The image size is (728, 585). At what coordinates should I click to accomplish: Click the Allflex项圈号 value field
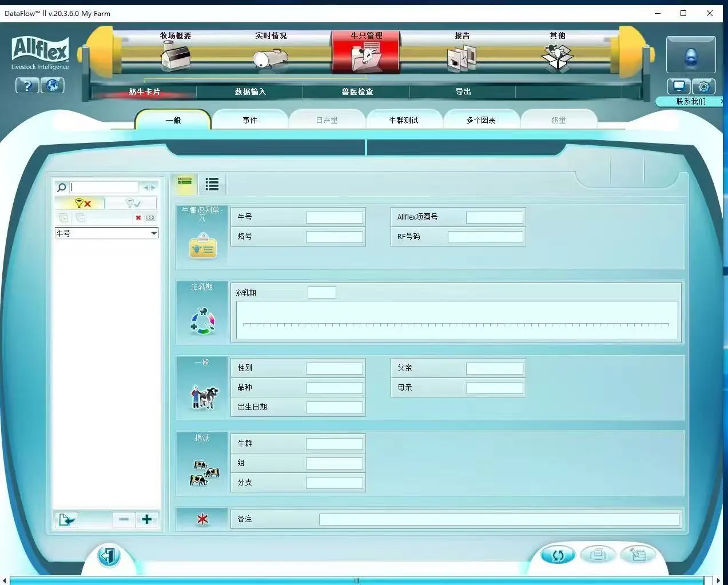[495, 217]
